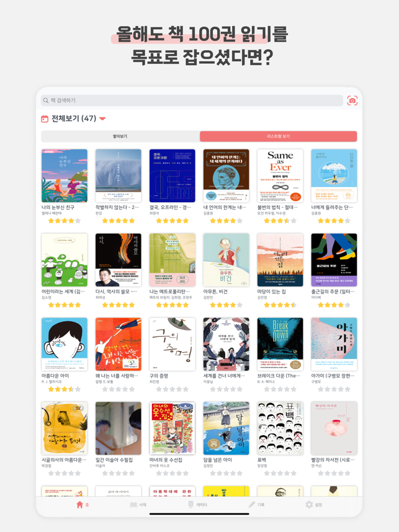The width and height of the screenshot is (399, 532).
Task: Open the 캐릭터 icon in the bottom bar
Action: [x=191, y=505]
